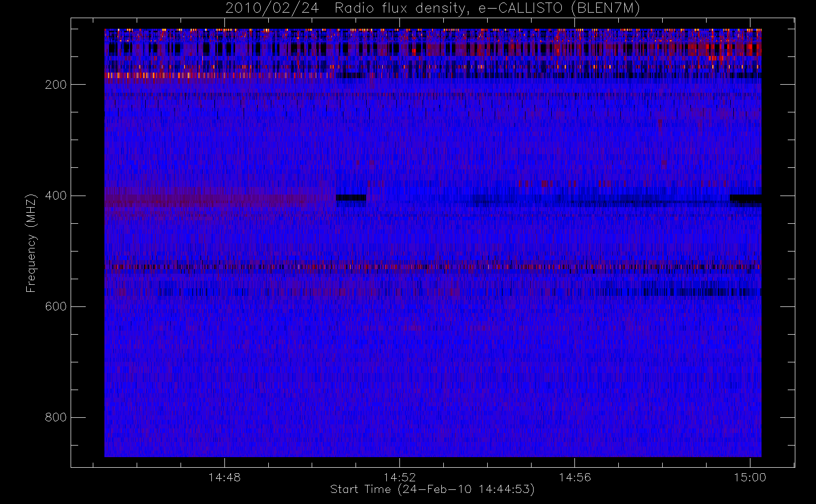Click the 14:52 time tick label
816x504 pixels.
(x=400, y=477)
